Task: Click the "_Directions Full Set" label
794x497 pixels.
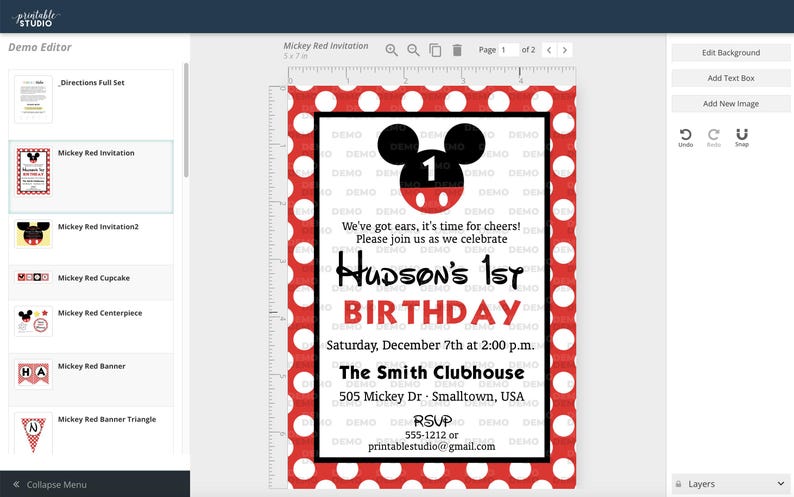Action: [x=91, y=83]
